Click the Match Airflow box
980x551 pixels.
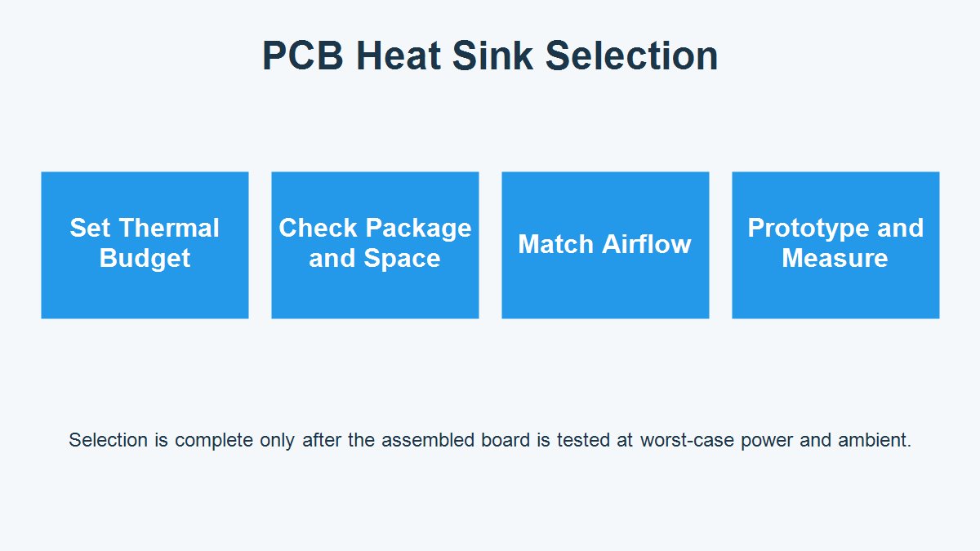(x=605, y=245)
